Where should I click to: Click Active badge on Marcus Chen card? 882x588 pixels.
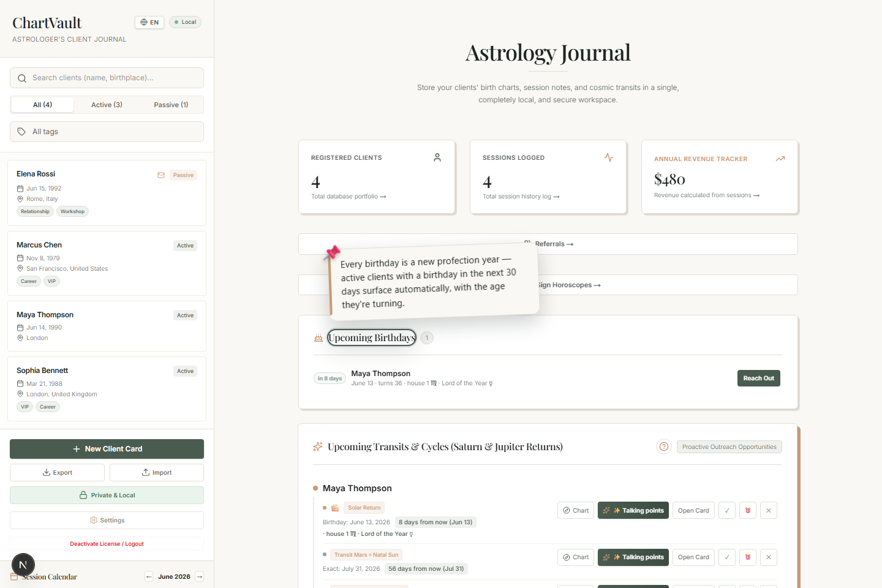[x=185, y=246]
